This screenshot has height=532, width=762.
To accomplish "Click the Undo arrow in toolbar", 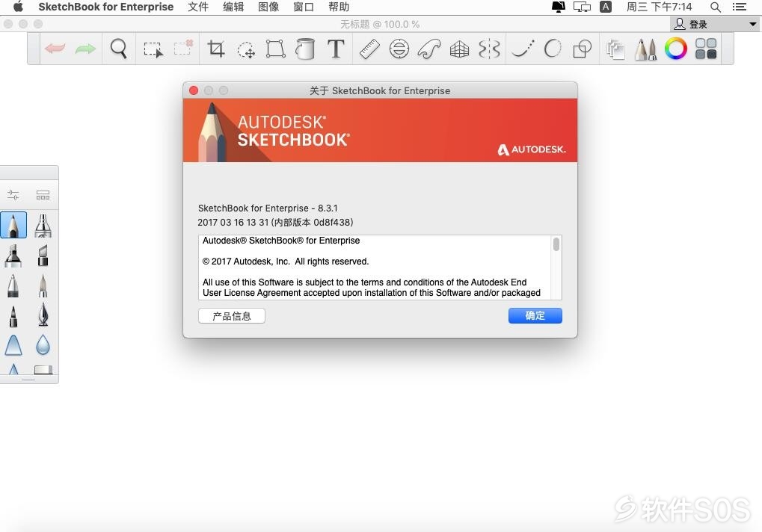I will [55, 49].
